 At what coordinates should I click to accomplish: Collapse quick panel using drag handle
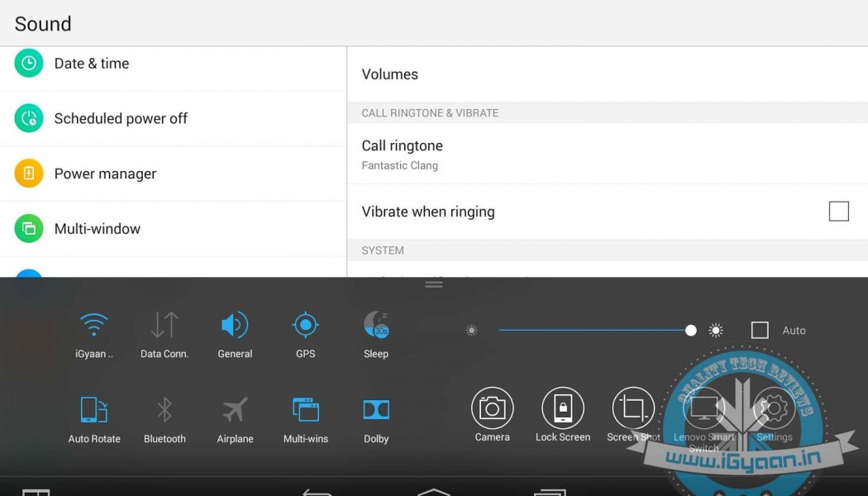(x=434, y=284)
